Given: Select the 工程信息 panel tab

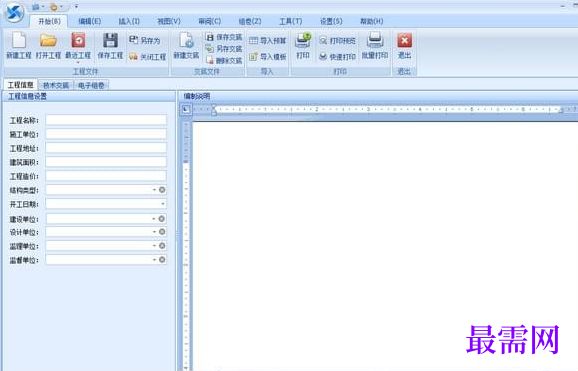Looking at the screenshot, I should click(21, 85).
